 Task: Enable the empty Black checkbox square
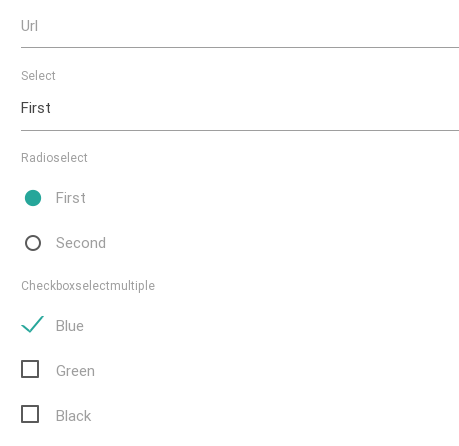30,414
